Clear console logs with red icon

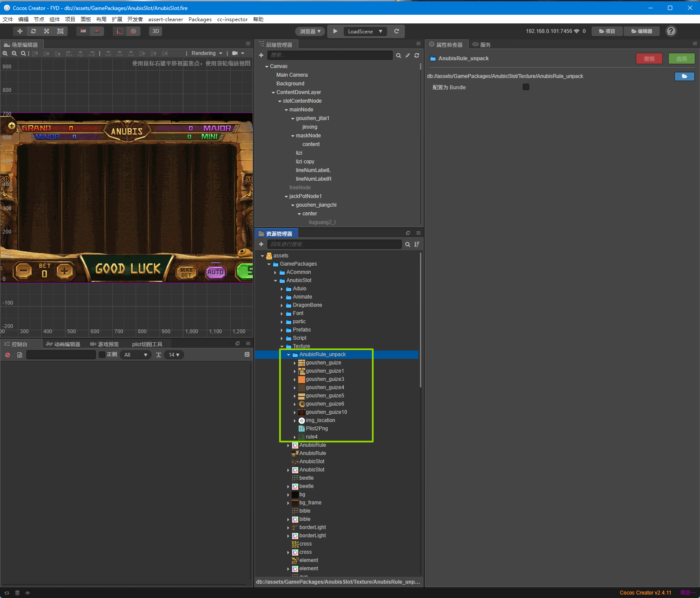click(7, 355)
